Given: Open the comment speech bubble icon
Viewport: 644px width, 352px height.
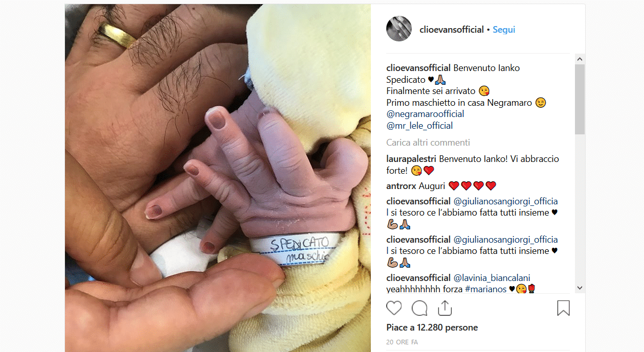Looking at the screenshot, I should (419, 308).
